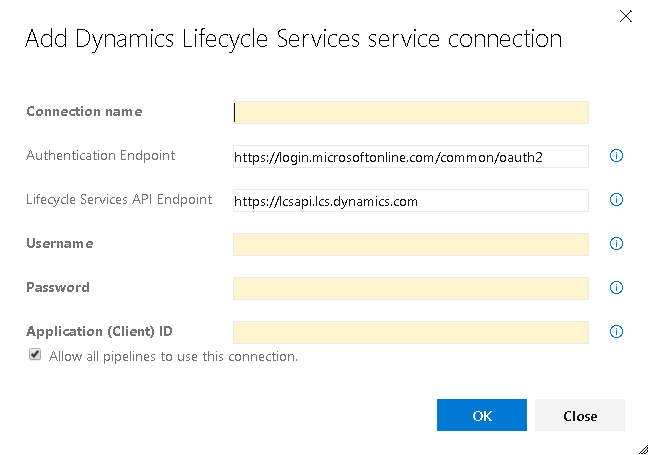View info for Application (Client) ID
The height and width of the screenshot is (455, 648).
(x=616, y=331)
